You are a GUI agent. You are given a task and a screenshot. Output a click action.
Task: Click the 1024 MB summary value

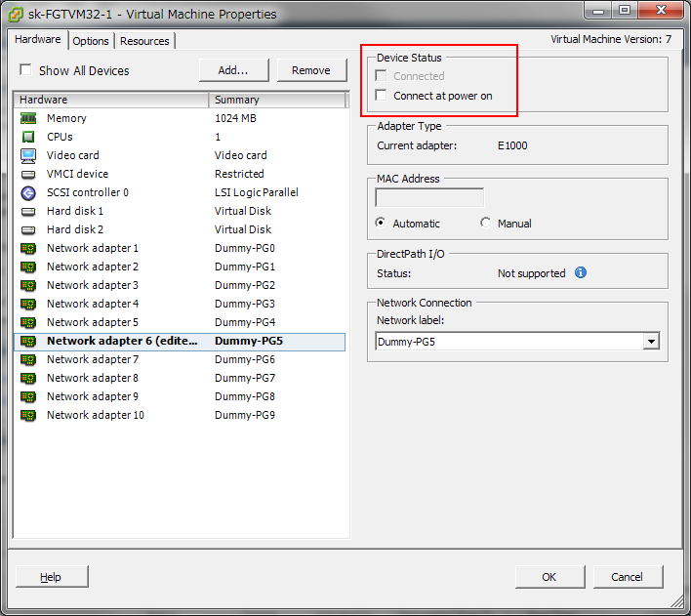click(235, 118)
